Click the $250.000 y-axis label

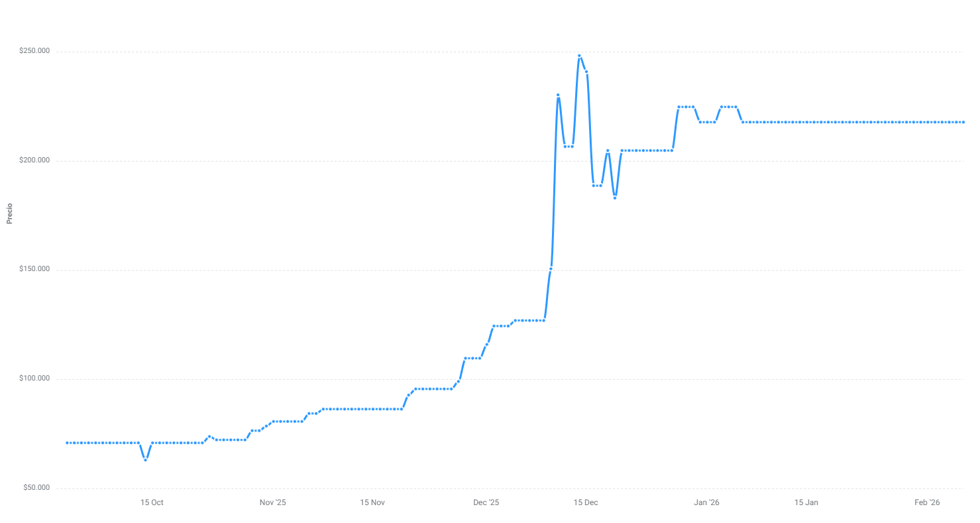tap(34, 51)
